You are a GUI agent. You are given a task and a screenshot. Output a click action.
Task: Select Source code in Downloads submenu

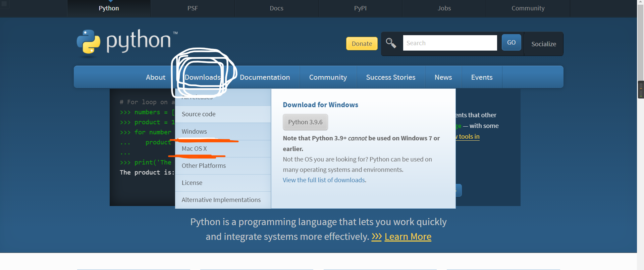click(223, 114)
